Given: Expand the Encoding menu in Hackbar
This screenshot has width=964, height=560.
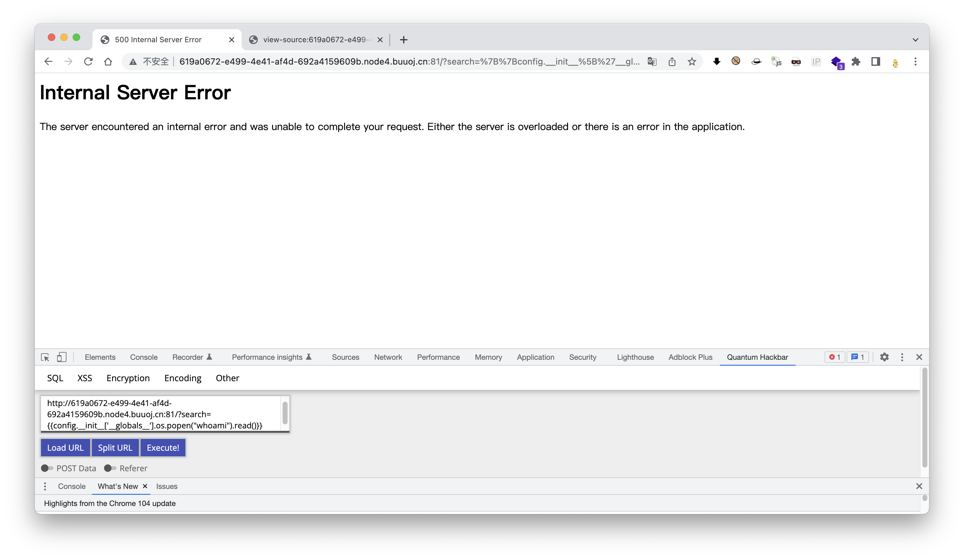Looking at the screenshot, I should pos(183,378).
